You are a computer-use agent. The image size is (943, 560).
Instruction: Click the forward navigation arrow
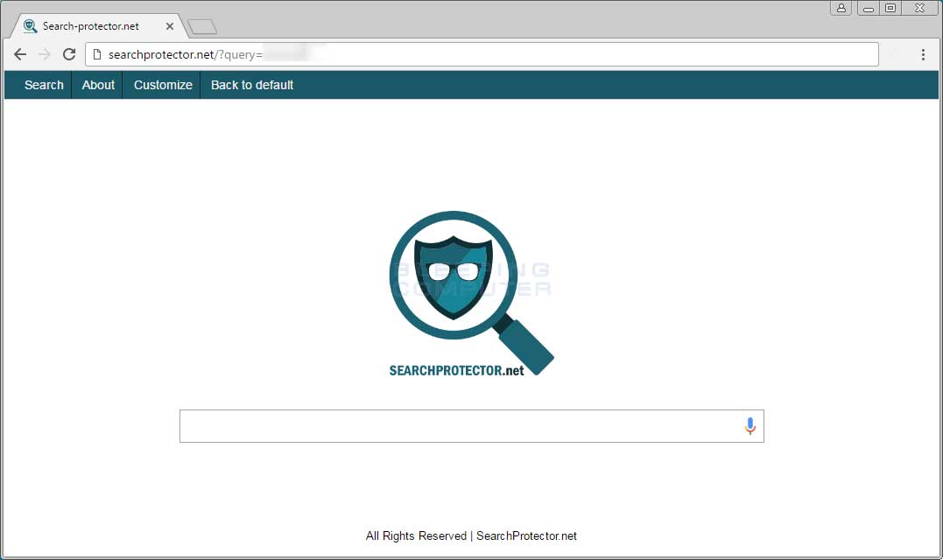click(44, 54)
